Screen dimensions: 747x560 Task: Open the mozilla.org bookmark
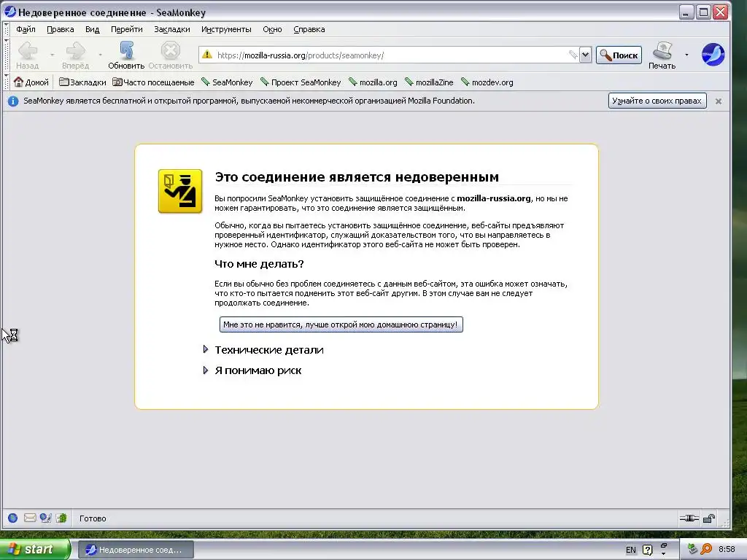click(373, 82)
